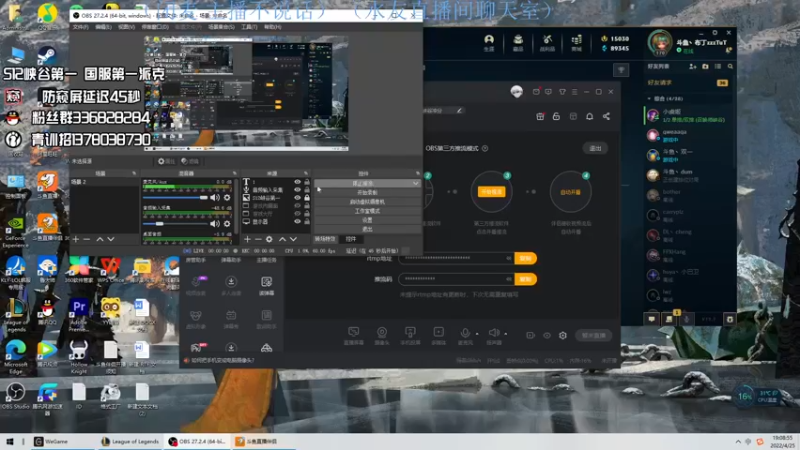Pop out the OBS 场景 dock panel
800x450 pixels.
[134, 173]
